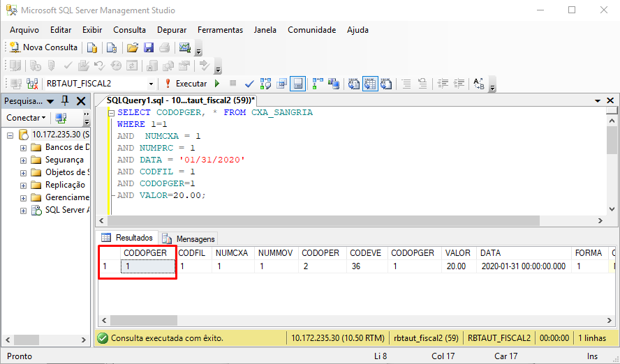Open the Comunidade menu
Screen dimensions: 620x364
311,30
